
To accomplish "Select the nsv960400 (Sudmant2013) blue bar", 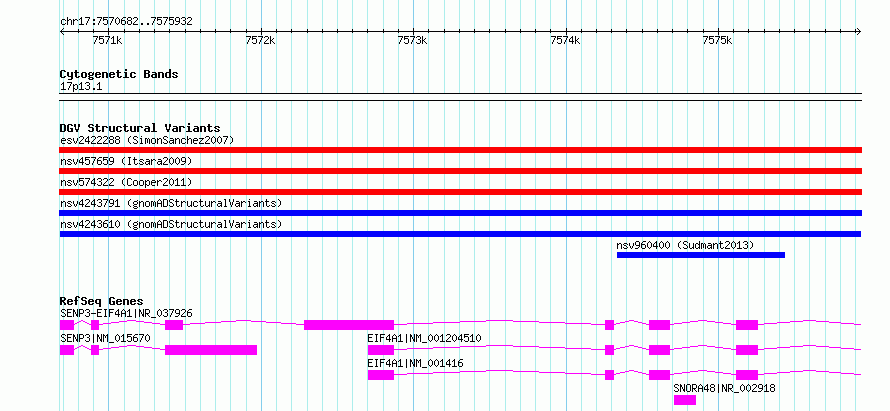I will click(x=700, y=255).
